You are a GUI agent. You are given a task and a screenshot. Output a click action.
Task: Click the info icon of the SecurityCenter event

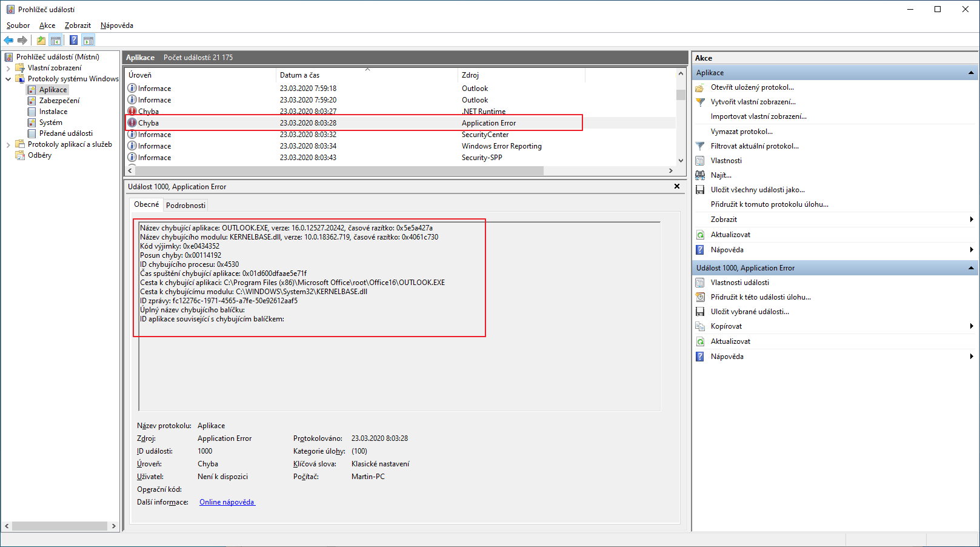coord(132,135)
